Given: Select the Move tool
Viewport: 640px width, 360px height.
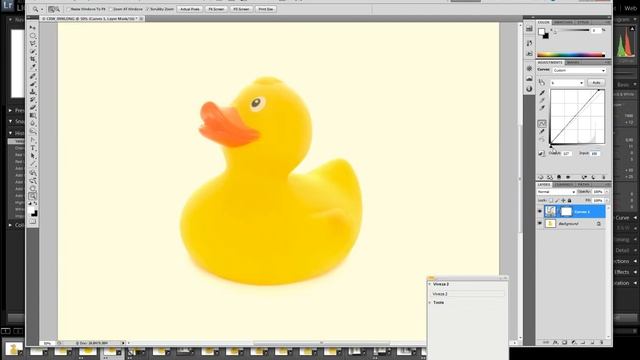Looking at the screenshot, I should point(33,28).
